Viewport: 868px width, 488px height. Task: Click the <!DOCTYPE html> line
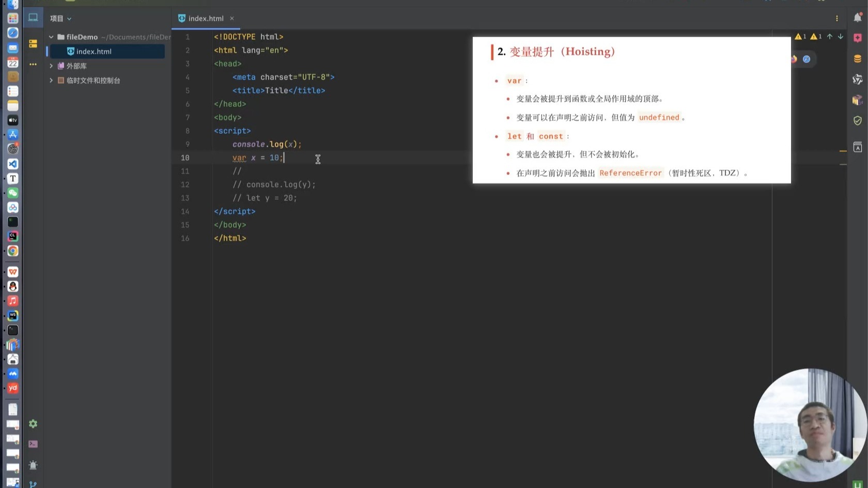(249, 37)
